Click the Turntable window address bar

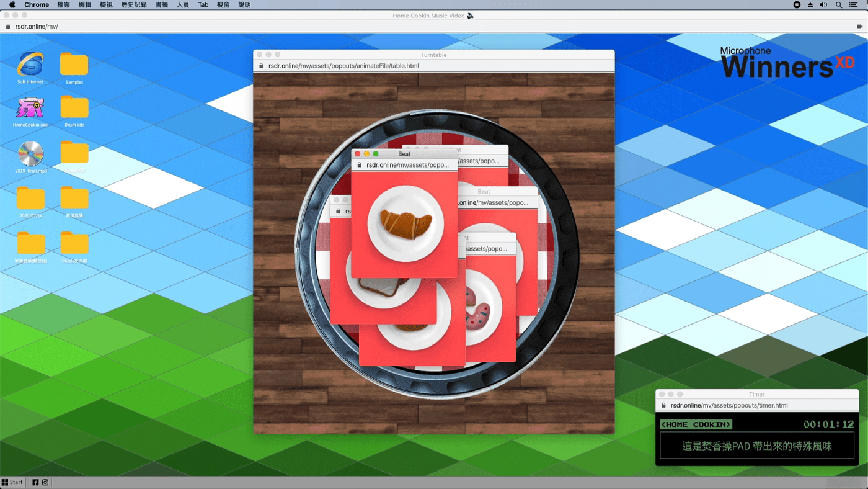click(x=434, y=66)
